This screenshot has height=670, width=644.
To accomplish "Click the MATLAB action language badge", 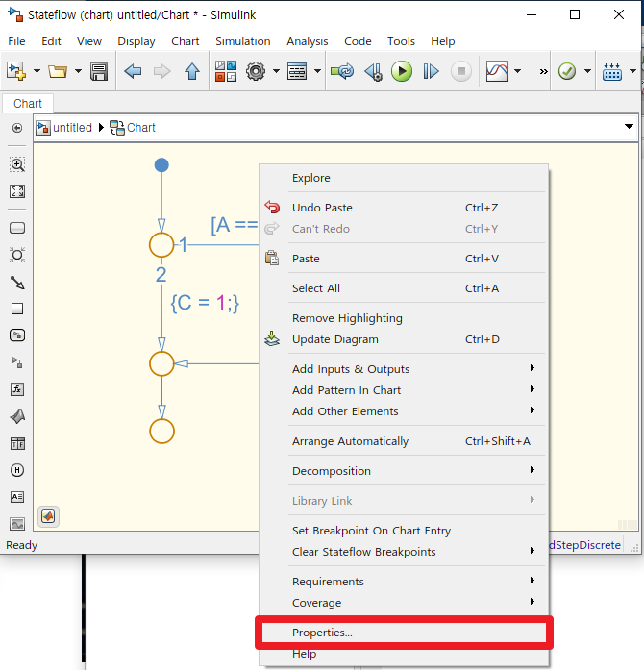I will click(x=48, y=516).
